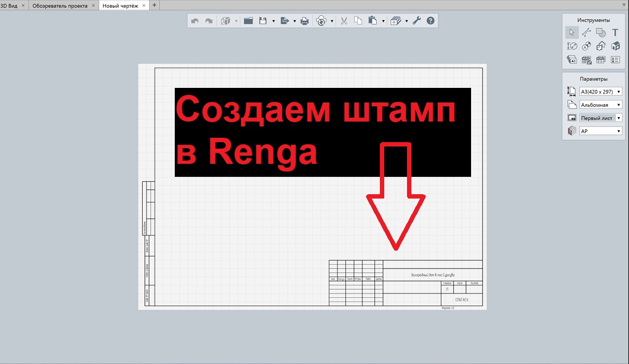Select the table with tag tool
This screenshot has width=629, height=364.
(586, 60)
